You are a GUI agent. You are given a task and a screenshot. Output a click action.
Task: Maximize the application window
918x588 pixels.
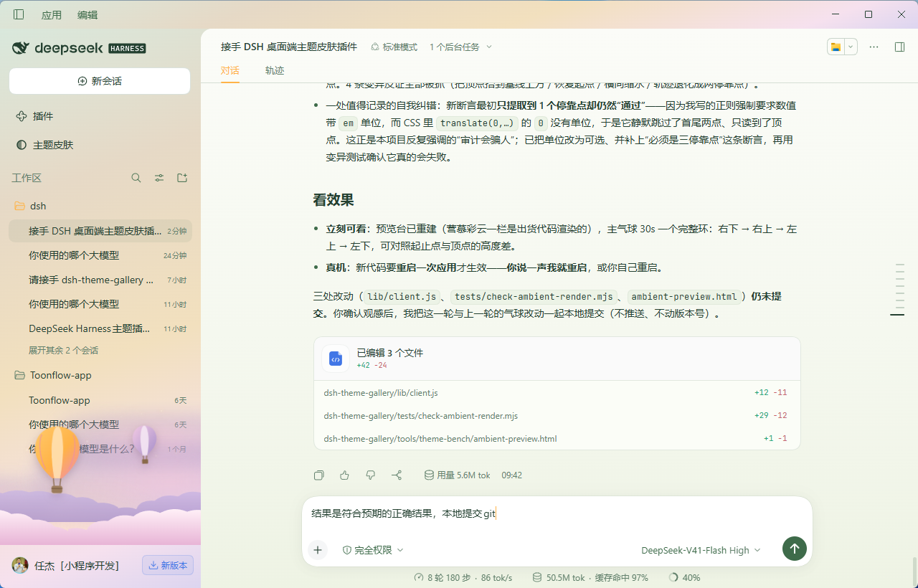[869, 14]
